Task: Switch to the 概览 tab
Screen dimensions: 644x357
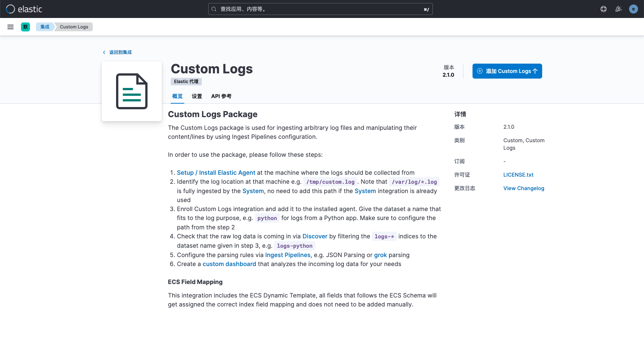Action: [x=177, y=96]
